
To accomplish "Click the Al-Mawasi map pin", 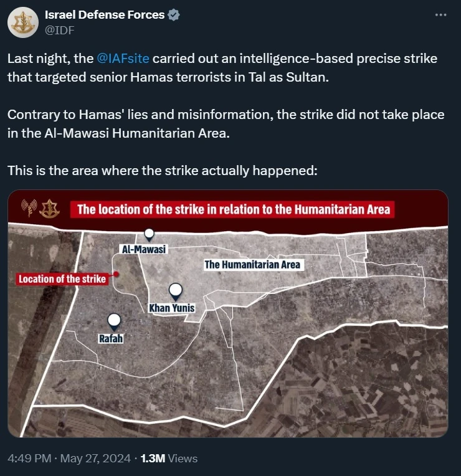I will click(x=149, y=234).
